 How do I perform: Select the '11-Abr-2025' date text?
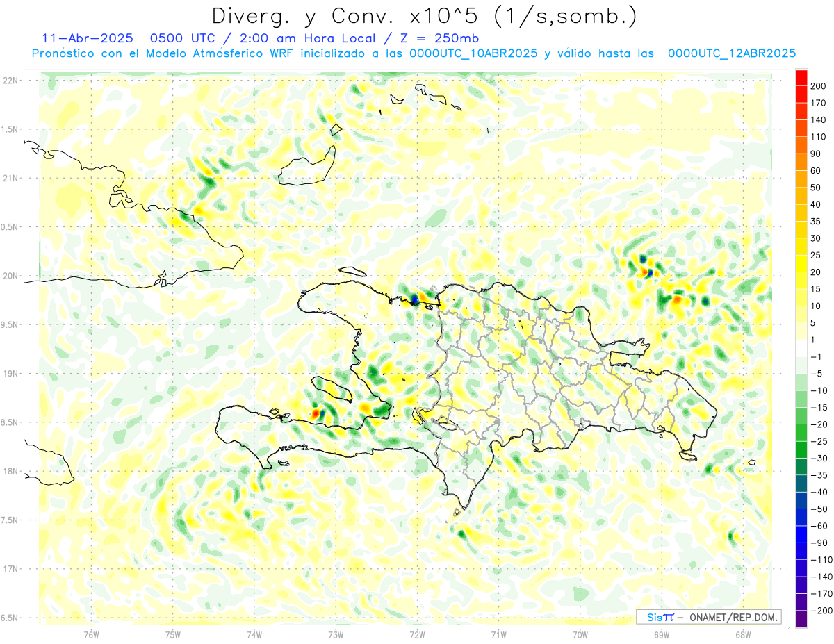pyautogui.click(x=88, y=38)
